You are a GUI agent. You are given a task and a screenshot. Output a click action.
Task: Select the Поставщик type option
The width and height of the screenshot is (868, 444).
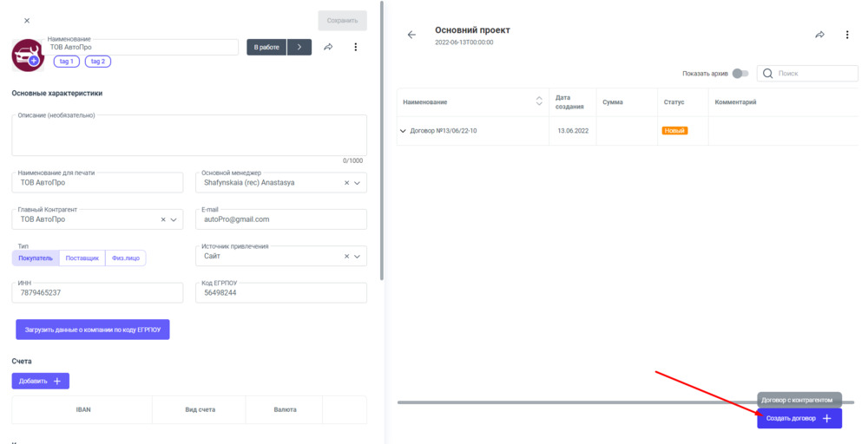point(82,258)
